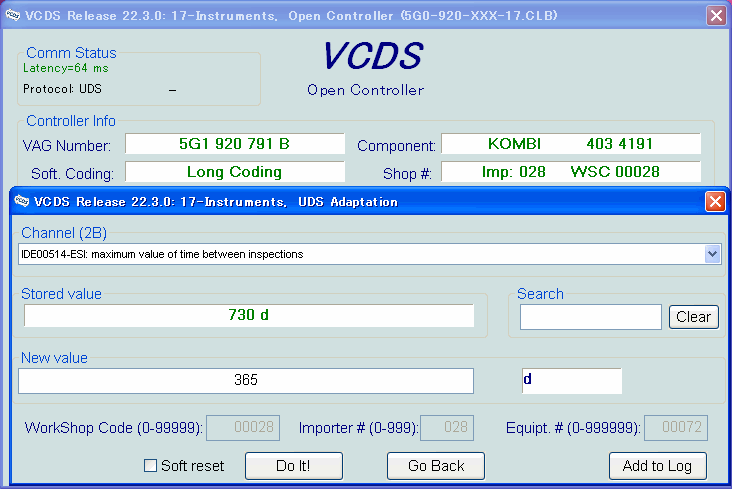Screen dimensions: 732x489
Task: Clear the search field with Clear button
Action: pyautogui.click(x=693, y=317)
